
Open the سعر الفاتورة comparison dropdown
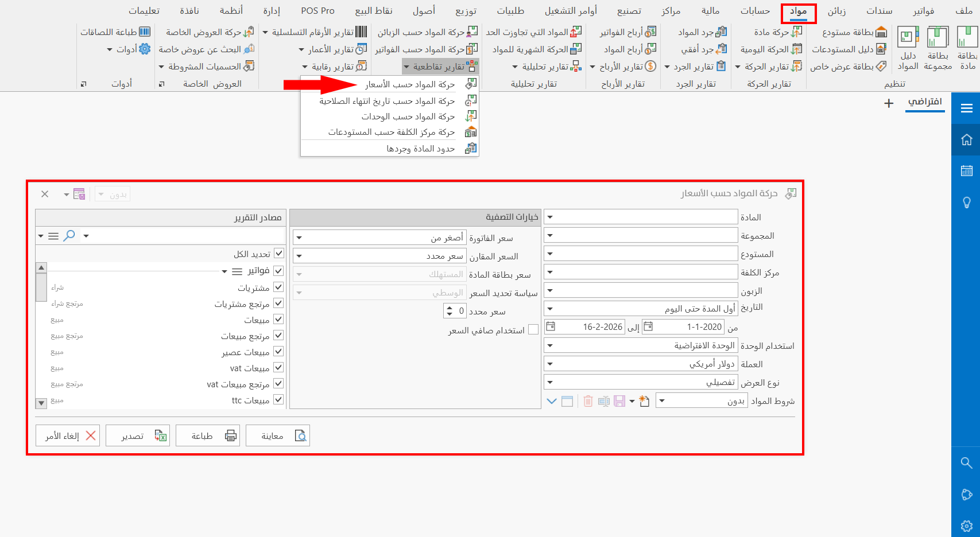(x=298, y=237)
